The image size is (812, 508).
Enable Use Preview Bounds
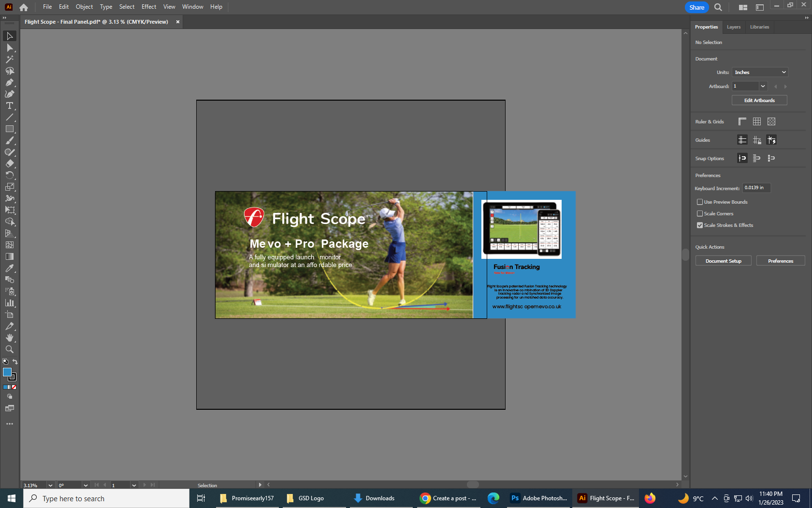699,202
